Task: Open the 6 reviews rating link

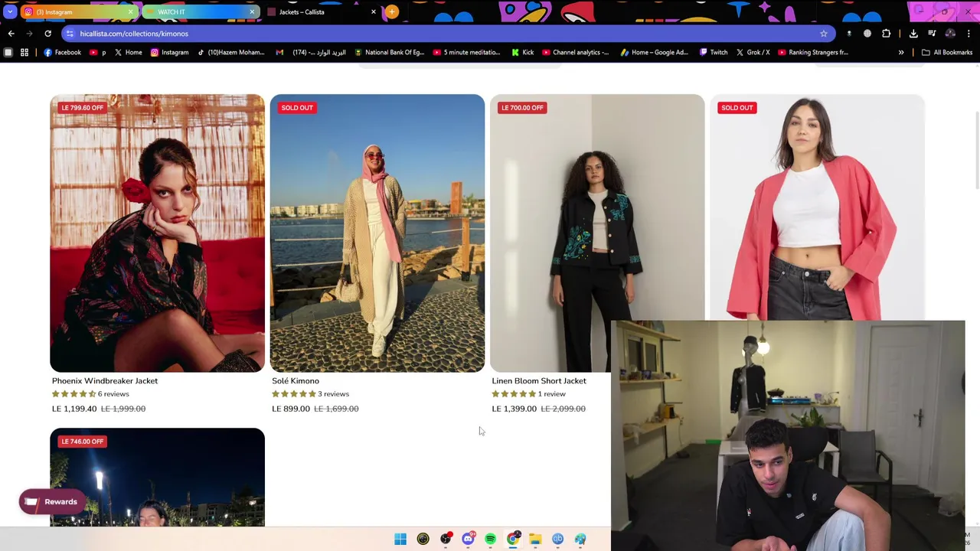Action: point(90,394)
